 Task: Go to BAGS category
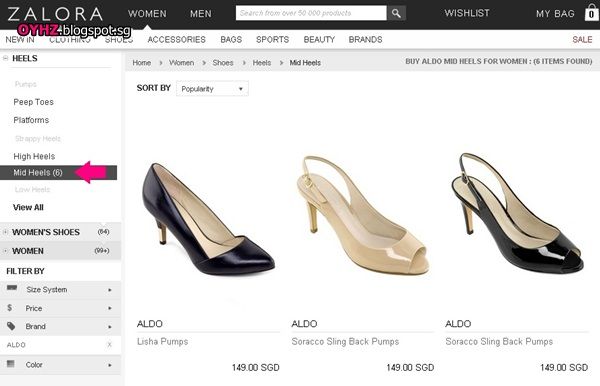tap(231, 39)
